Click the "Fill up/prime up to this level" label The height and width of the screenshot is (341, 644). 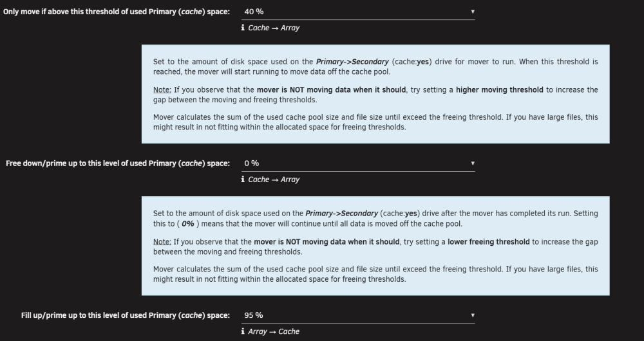point(126,315)
